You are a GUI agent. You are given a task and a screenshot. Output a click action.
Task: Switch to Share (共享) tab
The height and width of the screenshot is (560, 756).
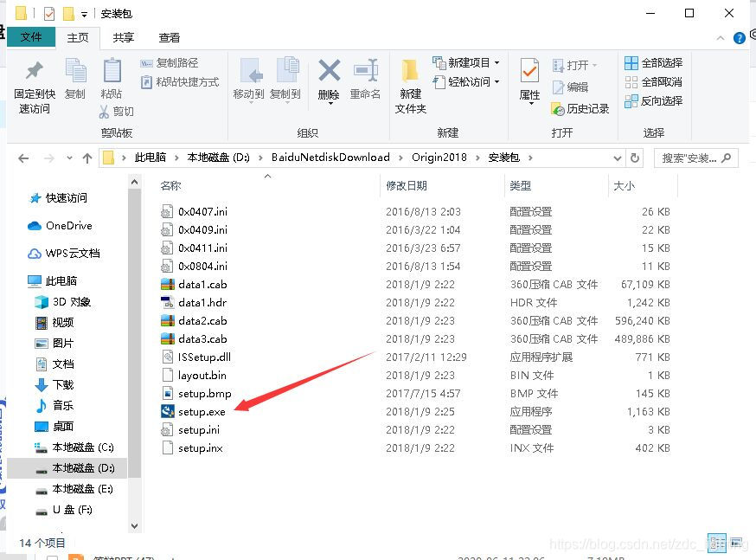[124, 37]
